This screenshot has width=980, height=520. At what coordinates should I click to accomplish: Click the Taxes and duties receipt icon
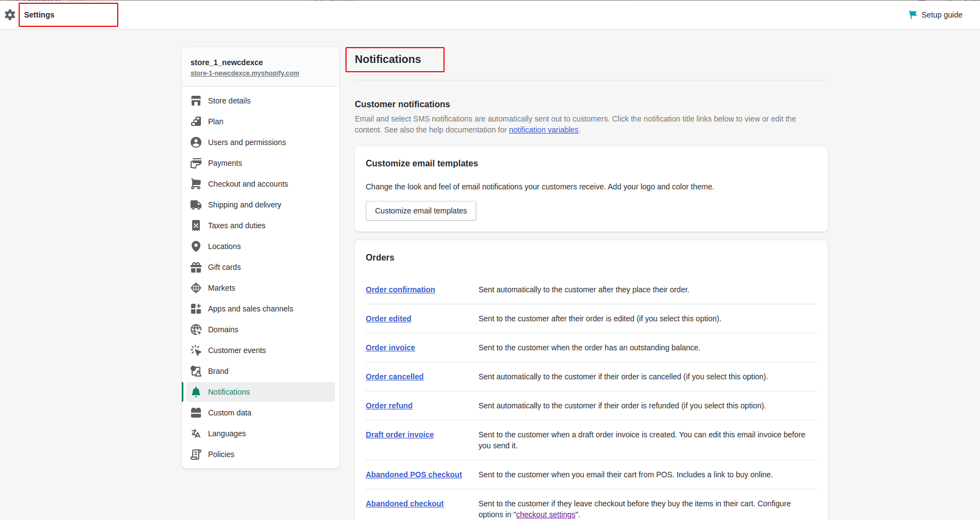[x=196, y=226]
